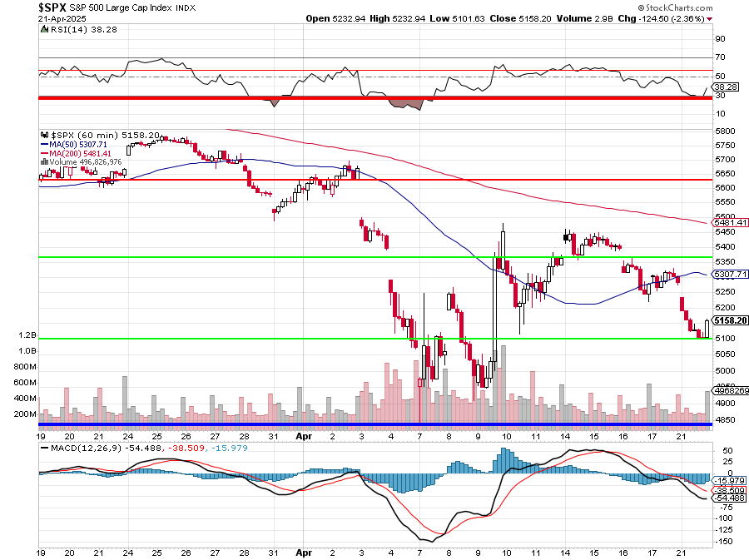Click the Volume bars legend icon
Screen dimensions: 749x560
coord(44,162)
